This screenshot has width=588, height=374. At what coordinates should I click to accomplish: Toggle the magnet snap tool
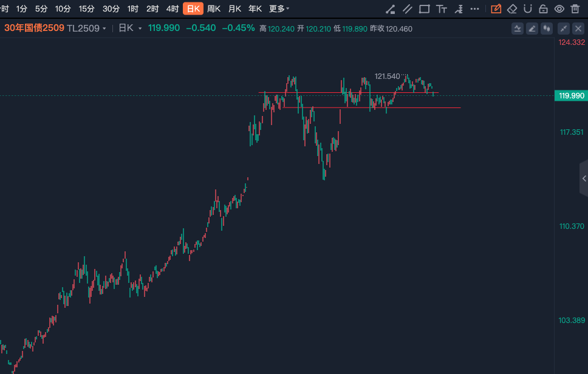point(528,8)
